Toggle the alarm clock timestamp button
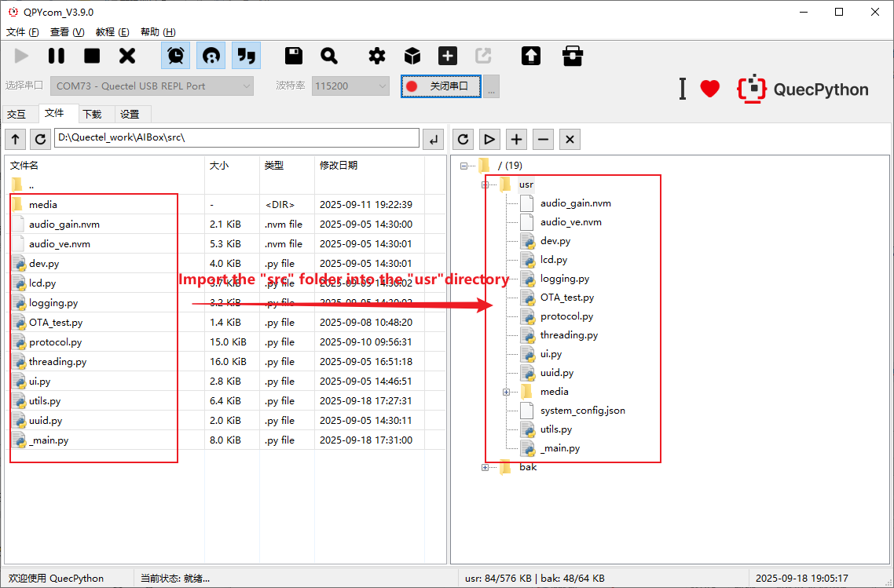This screenshot has width=894, height=588. (175, 56)
